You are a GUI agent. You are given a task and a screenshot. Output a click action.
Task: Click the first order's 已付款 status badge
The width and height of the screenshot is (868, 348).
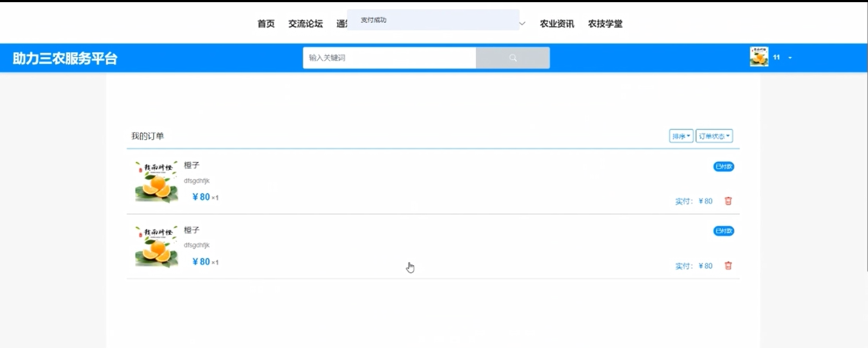[723, 166]
